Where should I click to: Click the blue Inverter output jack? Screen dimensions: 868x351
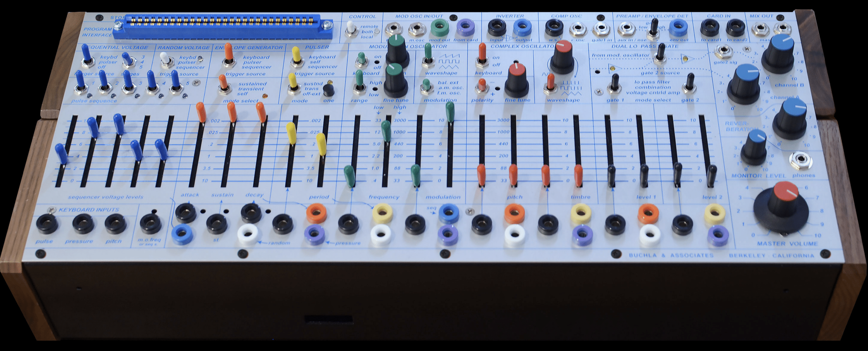[522, 28]
